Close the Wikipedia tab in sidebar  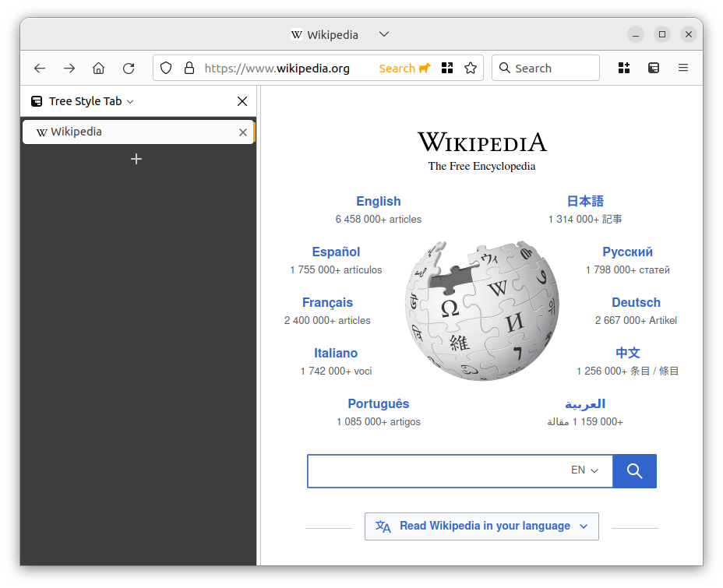click(x=243, y=132)
